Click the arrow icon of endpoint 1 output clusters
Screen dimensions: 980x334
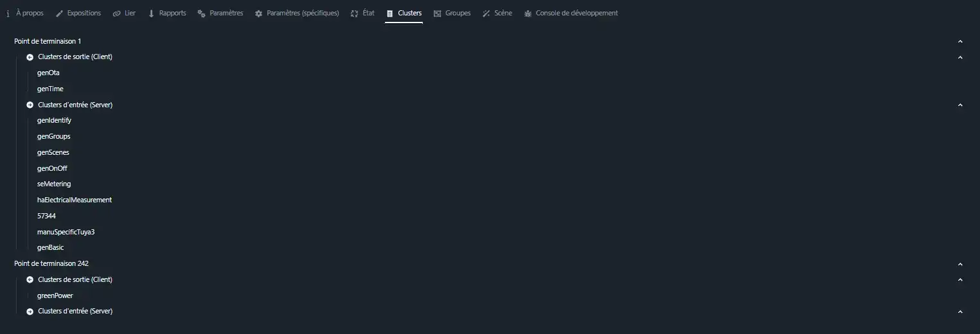30,57
